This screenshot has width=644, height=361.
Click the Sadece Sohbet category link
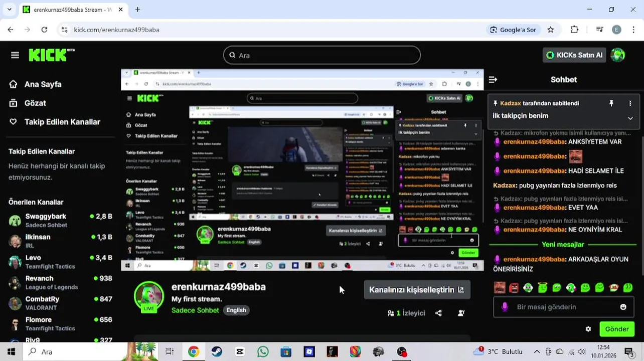coord(195,310)
